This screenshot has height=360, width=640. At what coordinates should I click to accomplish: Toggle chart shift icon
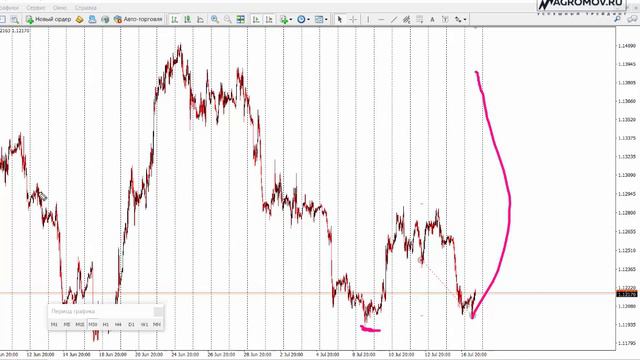tap(269, 19)
